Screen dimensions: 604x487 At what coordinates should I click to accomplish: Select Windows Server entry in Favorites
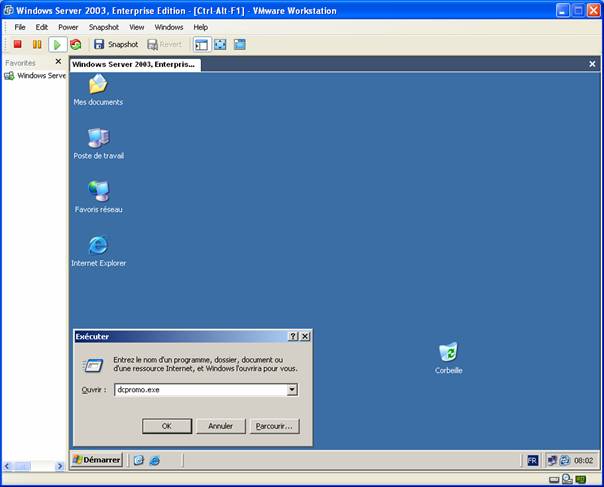(x=35, y=76)
